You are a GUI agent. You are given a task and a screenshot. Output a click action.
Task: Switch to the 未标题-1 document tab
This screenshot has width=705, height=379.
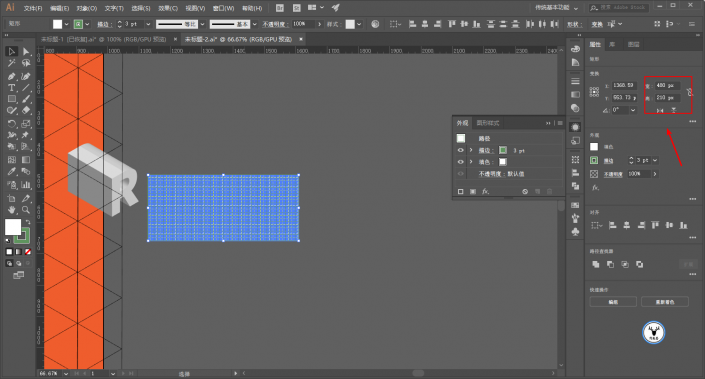point(103,40)
